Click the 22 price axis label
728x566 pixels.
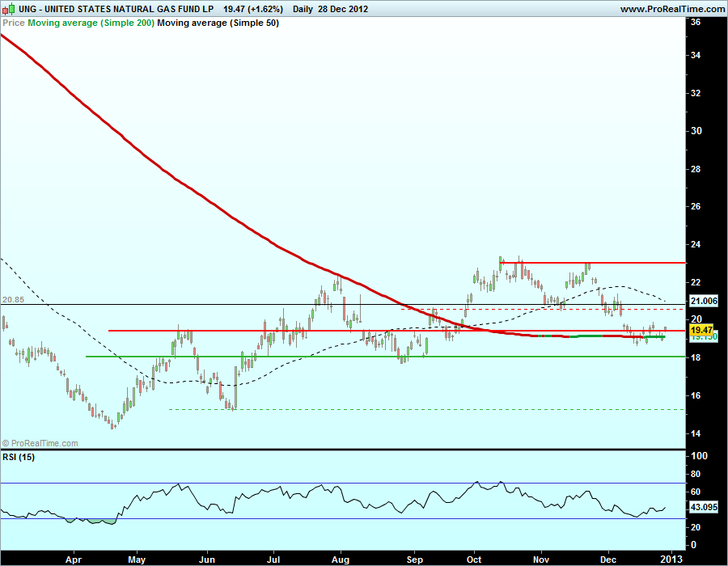[696, 282]
